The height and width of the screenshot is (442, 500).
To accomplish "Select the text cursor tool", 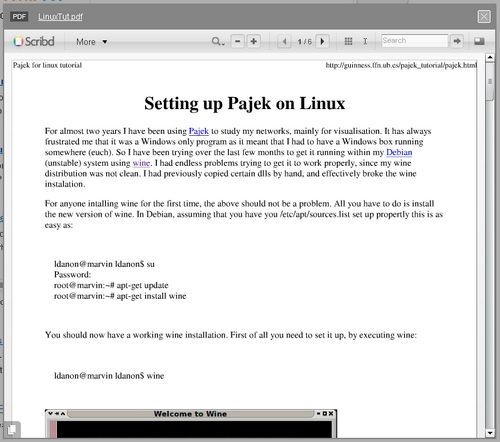I will click(365, 41).
